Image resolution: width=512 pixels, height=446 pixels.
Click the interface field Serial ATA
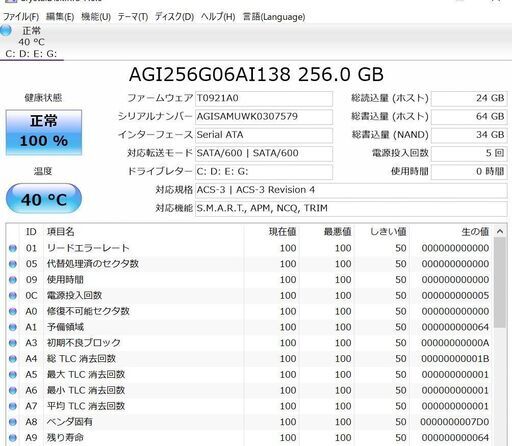[x=264, y=135]
